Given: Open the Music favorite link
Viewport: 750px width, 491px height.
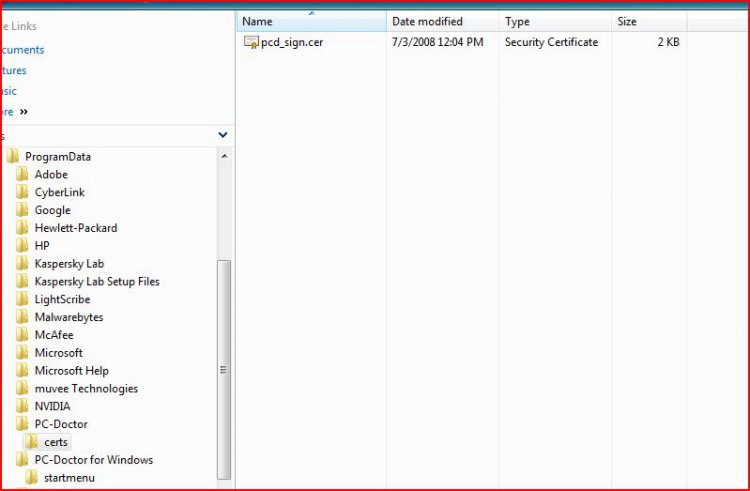Looking at the screenshot, I should 9,91.
